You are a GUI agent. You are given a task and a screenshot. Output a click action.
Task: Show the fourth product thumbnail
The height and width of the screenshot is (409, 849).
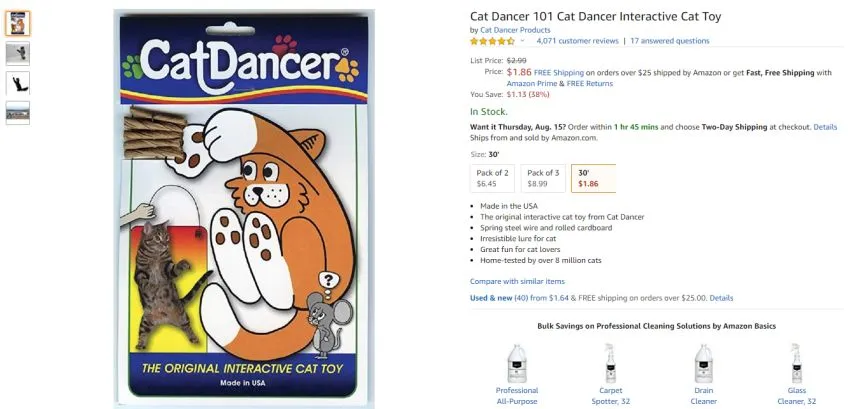click(x=18, y=113)
